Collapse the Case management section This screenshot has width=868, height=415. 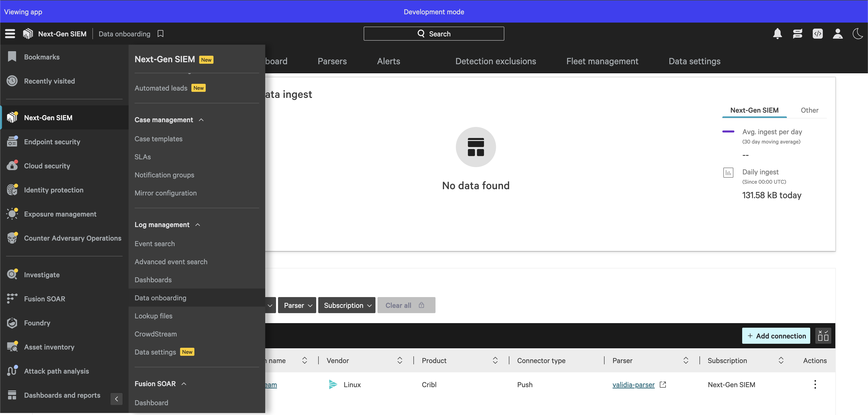tap(201, 120)
